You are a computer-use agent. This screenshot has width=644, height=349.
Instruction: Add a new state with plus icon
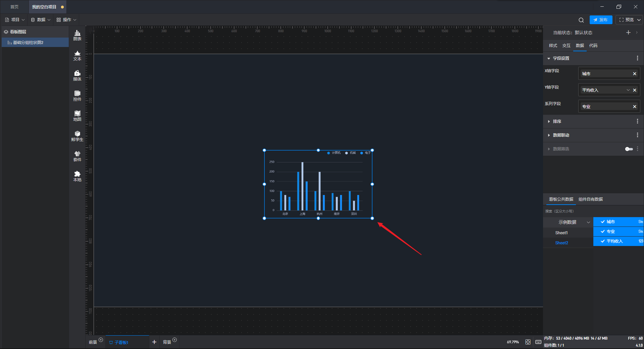628,33
